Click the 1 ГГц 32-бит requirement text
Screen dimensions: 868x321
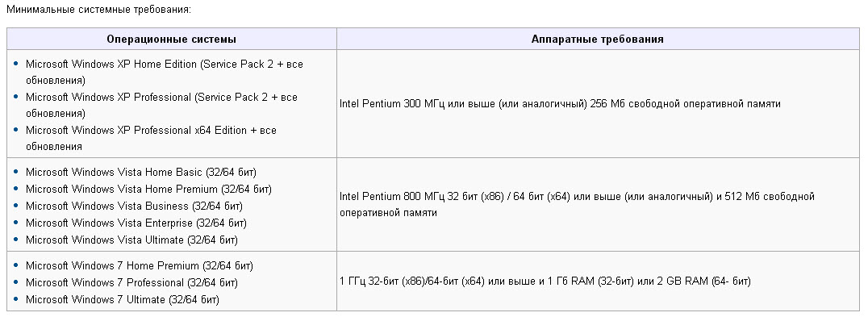(x=545, y=281)
